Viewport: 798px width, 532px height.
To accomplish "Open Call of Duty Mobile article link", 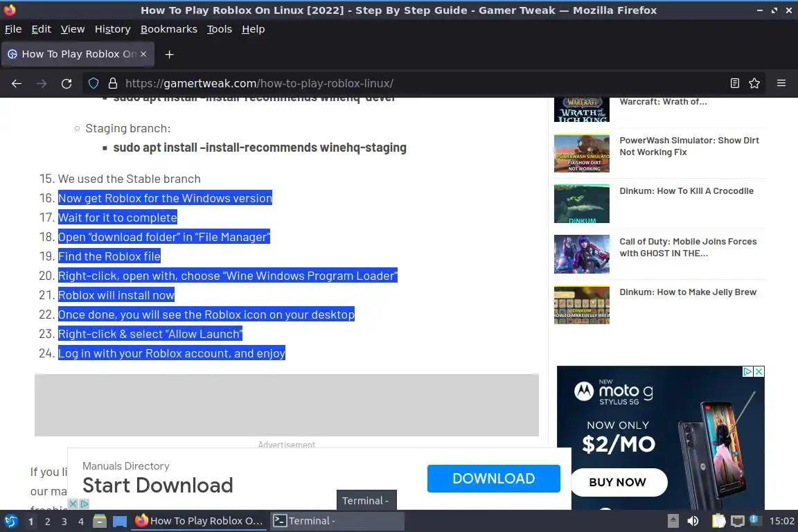I will tap(688, 247).
